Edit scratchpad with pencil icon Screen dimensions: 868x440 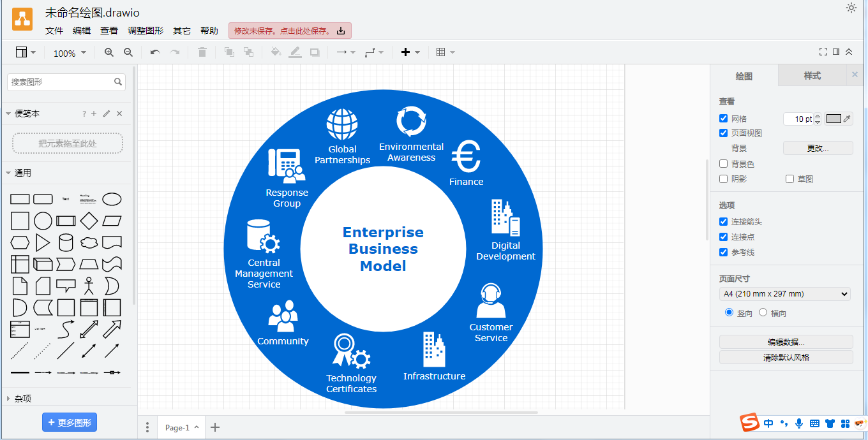coord(107,114)
